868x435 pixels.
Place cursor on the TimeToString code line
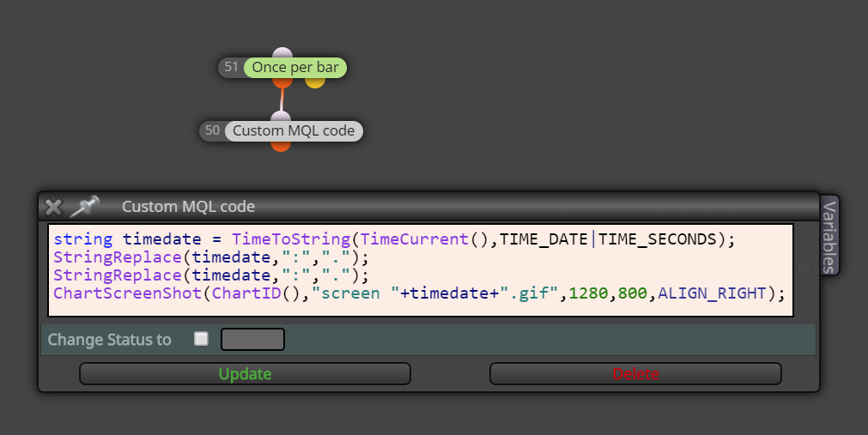[x=394, y=239]
